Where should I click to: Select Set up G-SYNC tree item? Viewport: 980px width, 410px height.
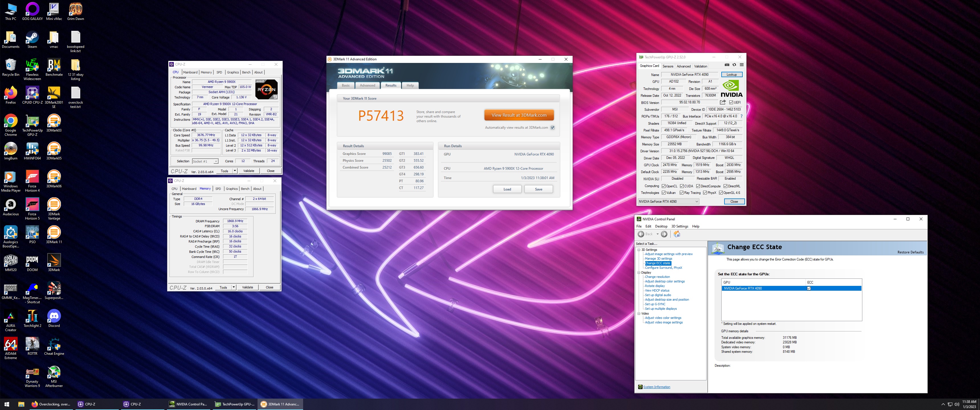(655, 304)
